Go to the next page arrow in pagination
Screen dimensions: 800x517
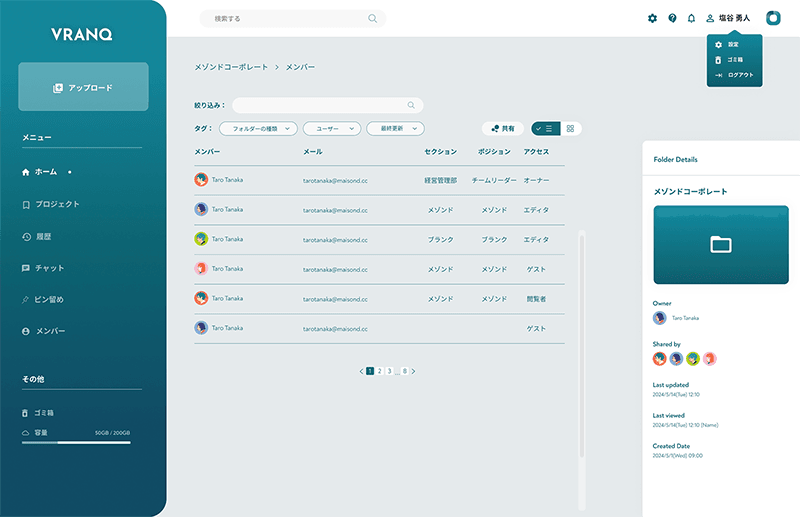(413, 371)
